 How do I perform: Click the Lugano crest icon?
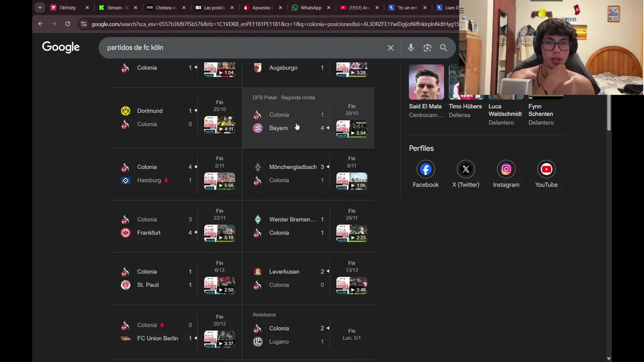tap(258, 342)
